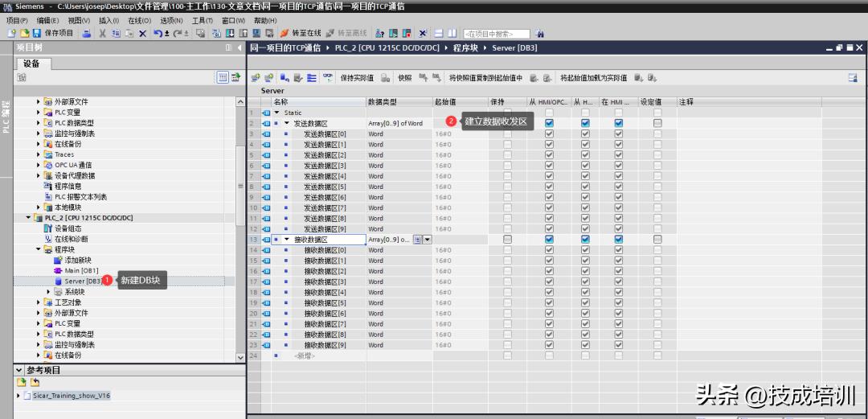The height and width of the screenshot is (419, 868).
Task: Collapse the Static section arrow
Action: coord(277,113)
